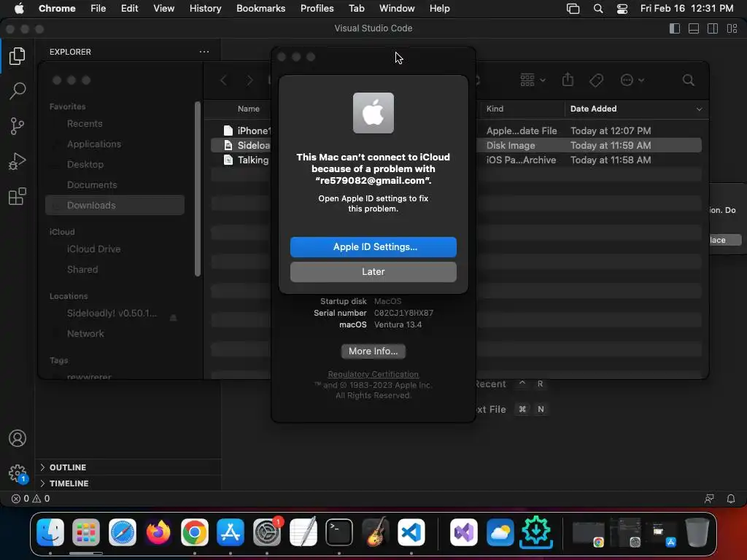Image resolution: width=747 pixels, height=560 pixels.
Task: Open the History menu in menu bar
Action: (x=205, y=8)
